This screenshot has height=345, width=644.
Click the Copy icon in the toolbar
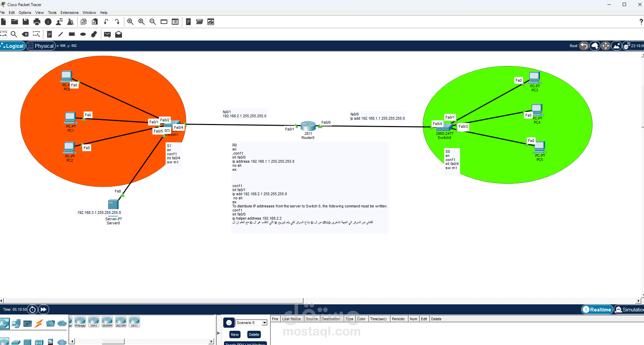click(x=84, y=22)
